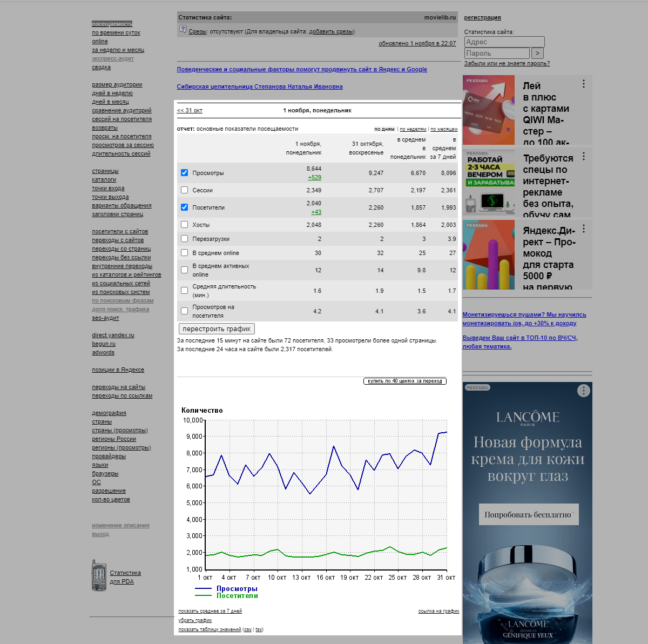Image resolution: width=648 pixels, height=644 pixels.
Task: Click Попробовать бесплатно on the Lancôme banner
Action: (529, 514)
